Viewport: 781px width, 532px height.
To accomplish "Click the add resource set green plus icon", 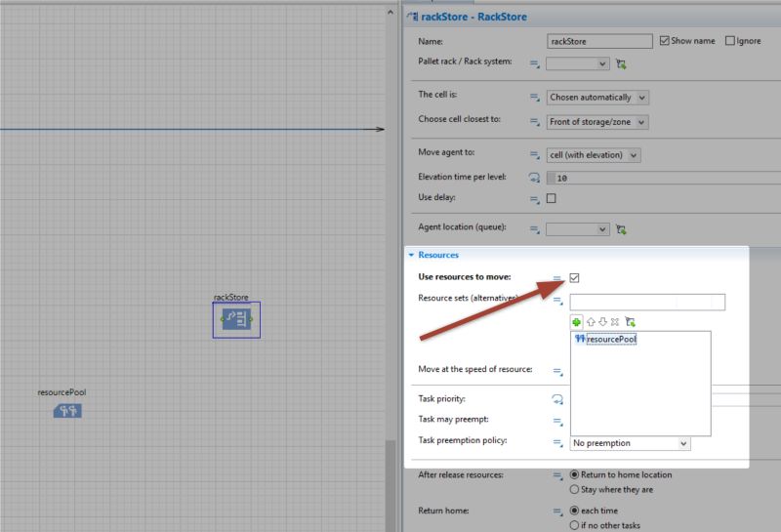I will coord(576,322).
